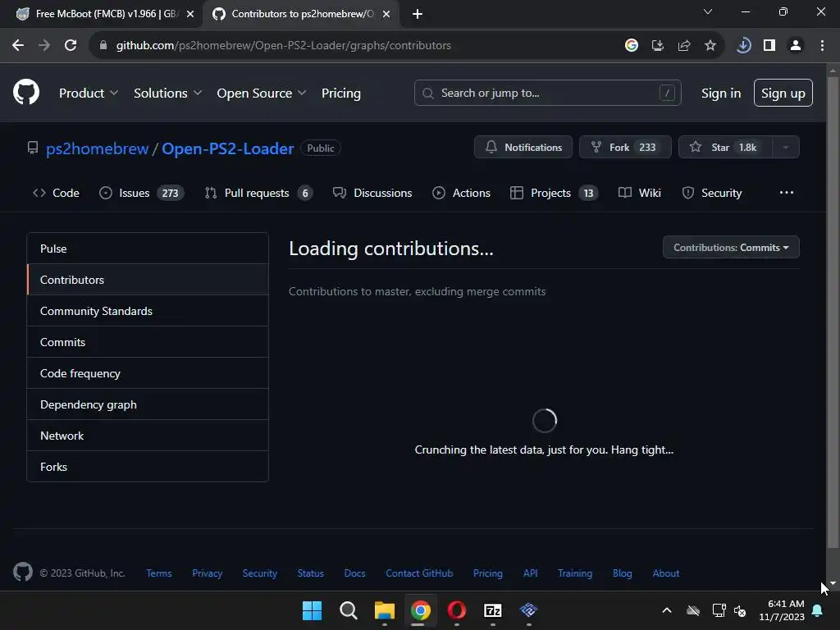Expand the star lists dropdown arrow
840x630 pixels.
tap(785, 148)
